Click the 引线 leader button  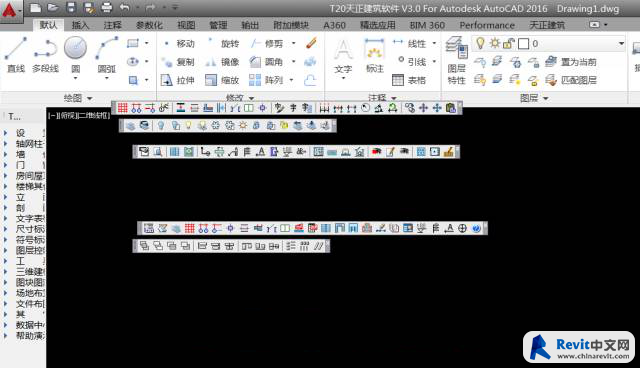[x=412, y=62]
